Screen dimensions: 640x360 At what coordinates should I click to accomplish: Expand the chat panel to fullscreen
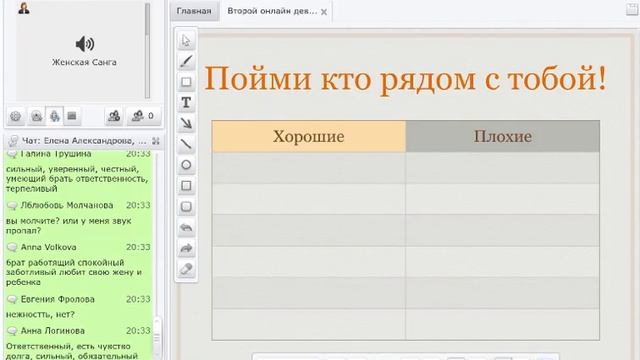coord(156,141)
